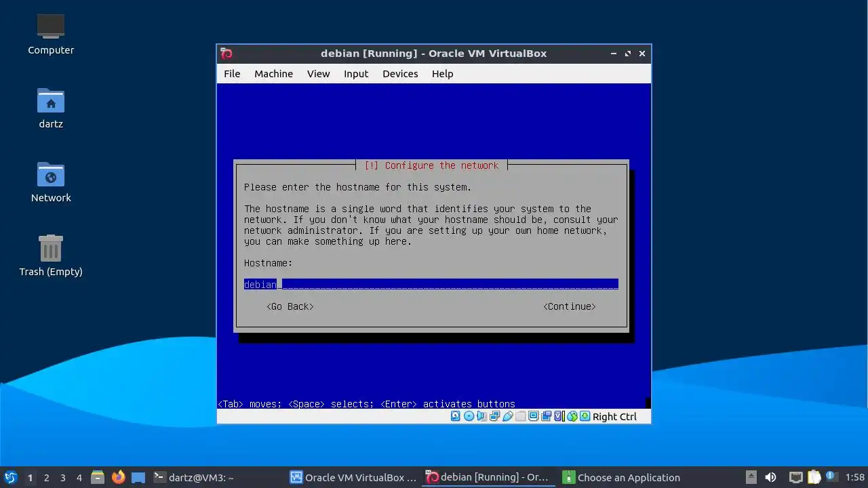Click the USB devices status icon
Screen dimensions: 868x488
tap(508, 416)
